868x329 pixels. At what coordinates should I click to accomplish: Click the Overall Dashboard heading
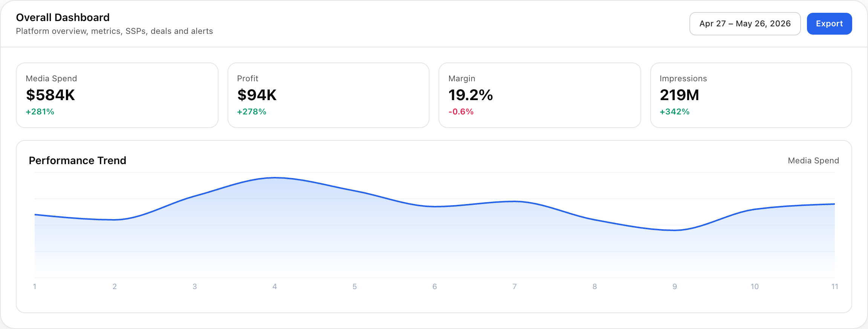click(x=63, y=18)
